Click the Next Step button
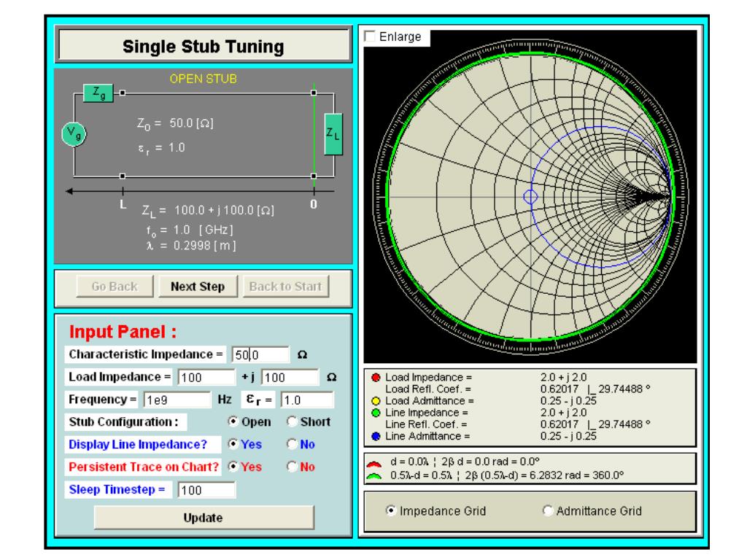Viewport: 747px width, 560px height. click(x=198, y=286)
